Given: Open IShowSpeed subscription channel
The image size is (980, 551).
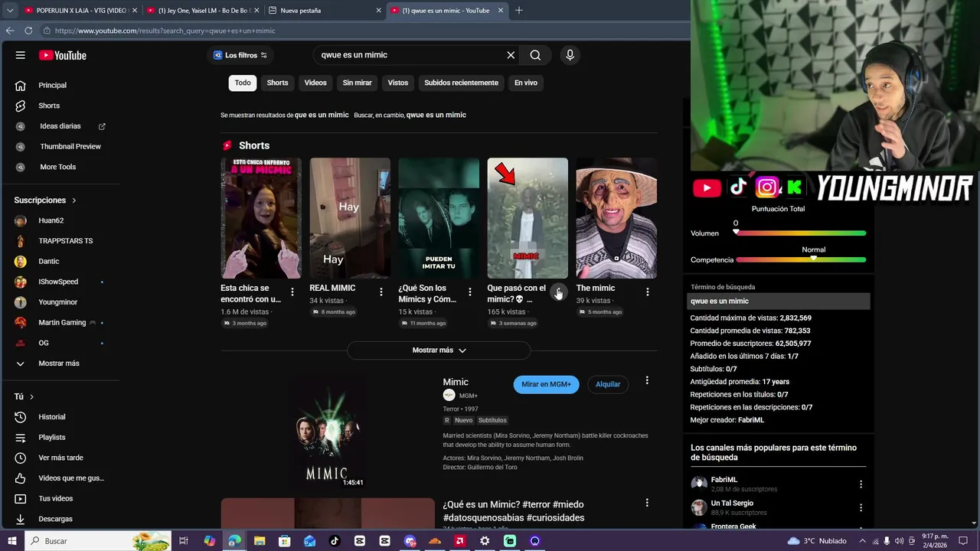Looking at the screenshot, I should coord(60,282).
